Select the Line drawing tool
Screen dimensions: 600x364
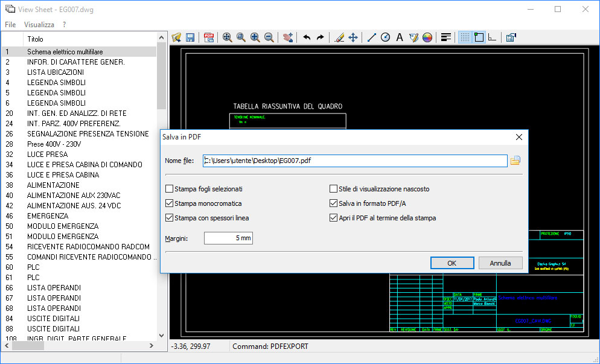pyautogui.click(x=372, y=37)
